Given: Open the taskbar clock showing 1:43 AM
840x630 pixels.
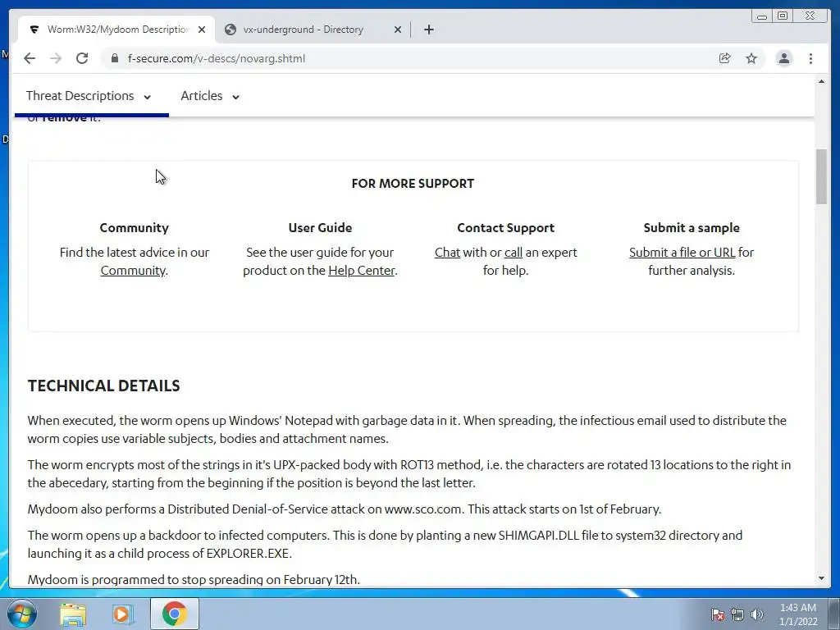Looking at the screenshot, I should (x=798, y=614).
